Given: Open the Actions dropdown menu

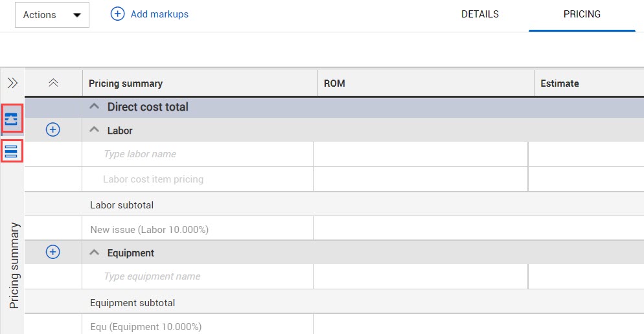Looking at the screenshot, I should (x=52, y=15).
